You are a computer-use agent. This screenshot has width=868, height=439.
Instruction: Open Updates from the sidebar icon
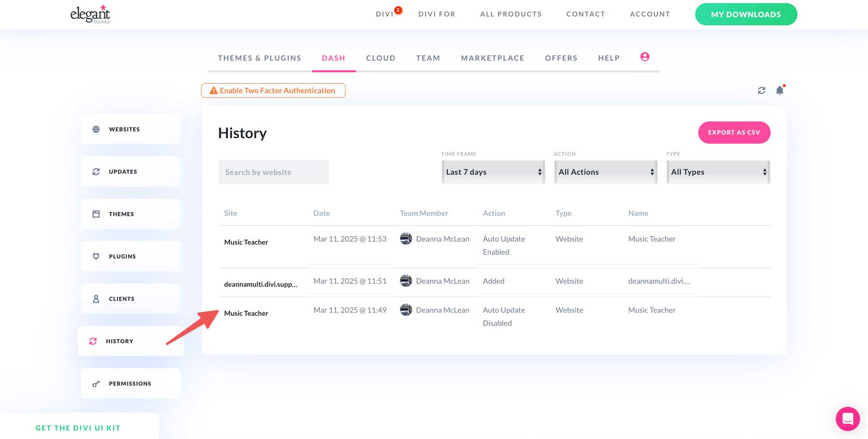coord(96,171)
